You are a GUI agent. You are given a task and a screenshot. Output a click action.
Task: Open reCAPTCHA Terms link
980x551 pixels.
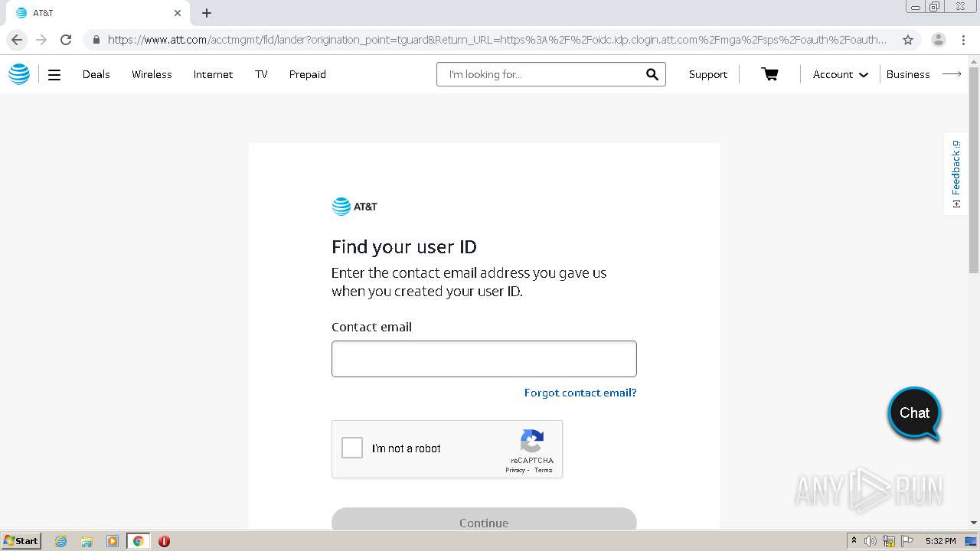(543, 470)
